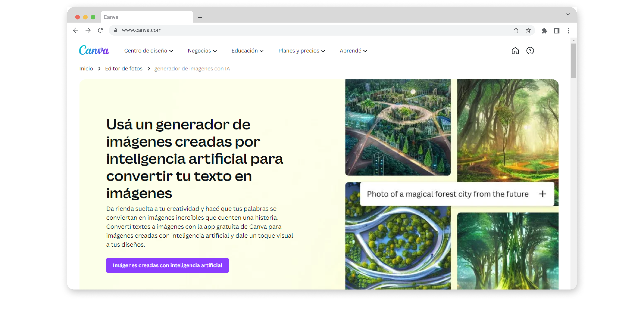Click the share page icon in address bar
Viewport: 644px width, 313px height.
tap(515, 31)
